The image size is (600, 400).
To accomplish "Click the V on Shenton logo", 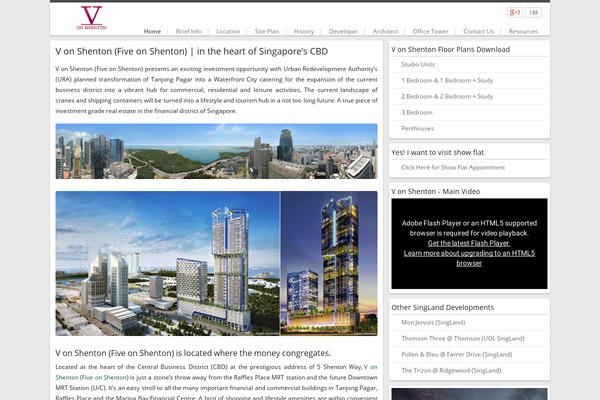I will coord(91,18).
